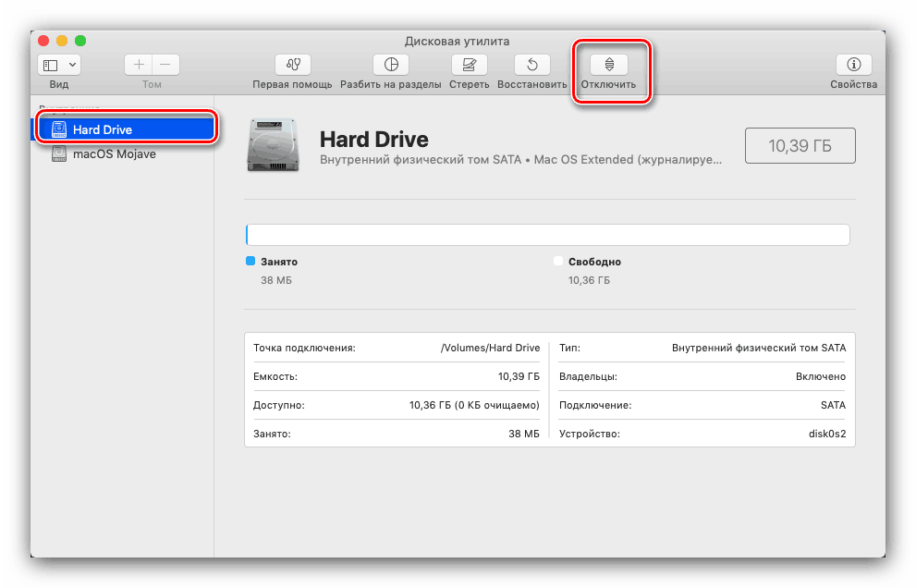Click the Включено owners value
Viewport: 916px width, 588px height.
tap(821, 376)
